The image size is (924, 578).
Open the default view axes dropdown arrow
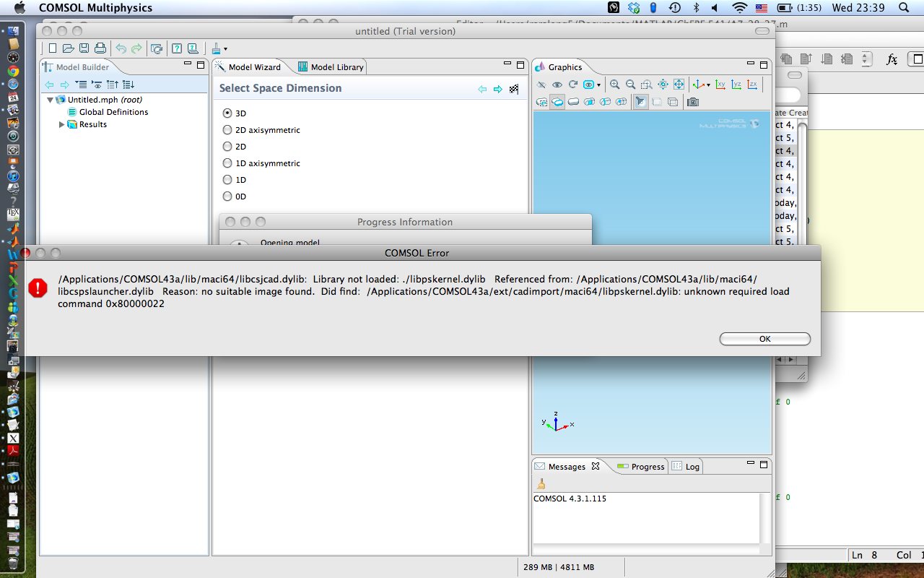coord(708,85)
